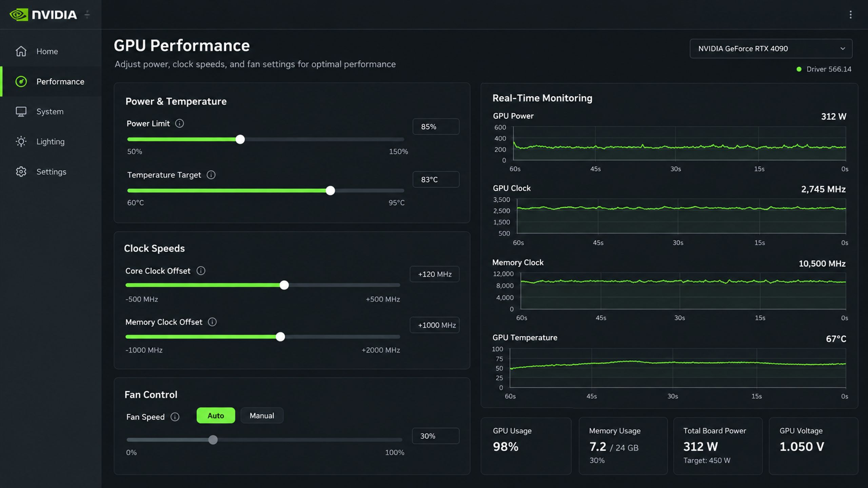Click the small pin icon beside NVIDIA logo
868x488 pixels.
click(x=87, y=15)
